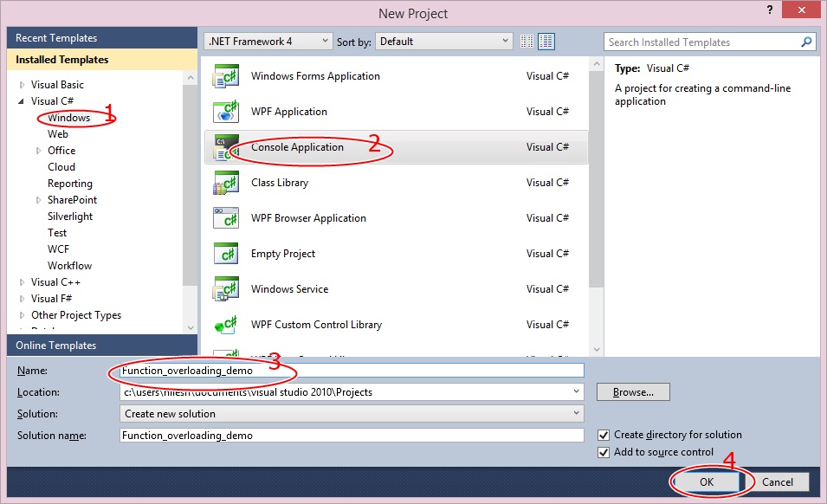
Task: Select the Reporting category
Action: tap(70, 184)
